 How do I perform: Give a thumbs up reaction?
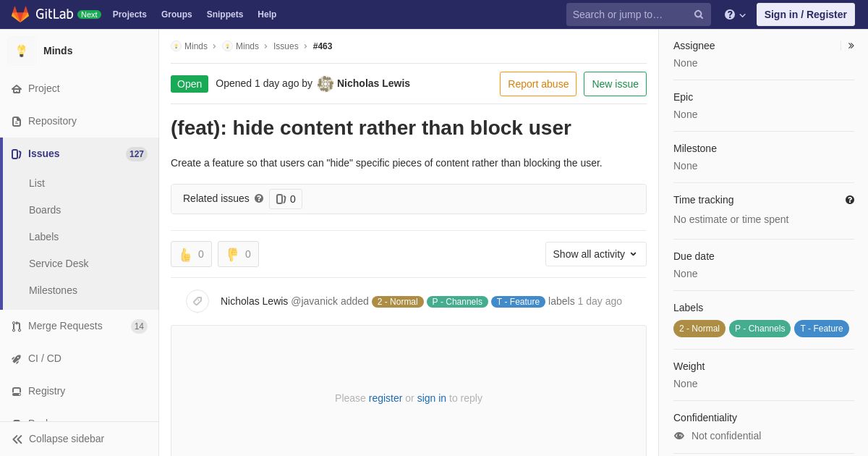click(x=191, y=254)
